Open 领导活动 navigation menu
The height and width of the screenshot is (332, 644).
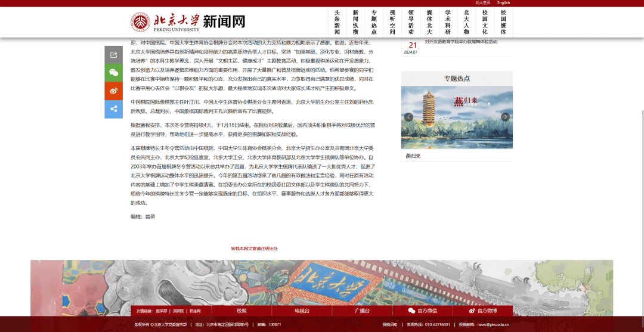click(x=411, y=22)
